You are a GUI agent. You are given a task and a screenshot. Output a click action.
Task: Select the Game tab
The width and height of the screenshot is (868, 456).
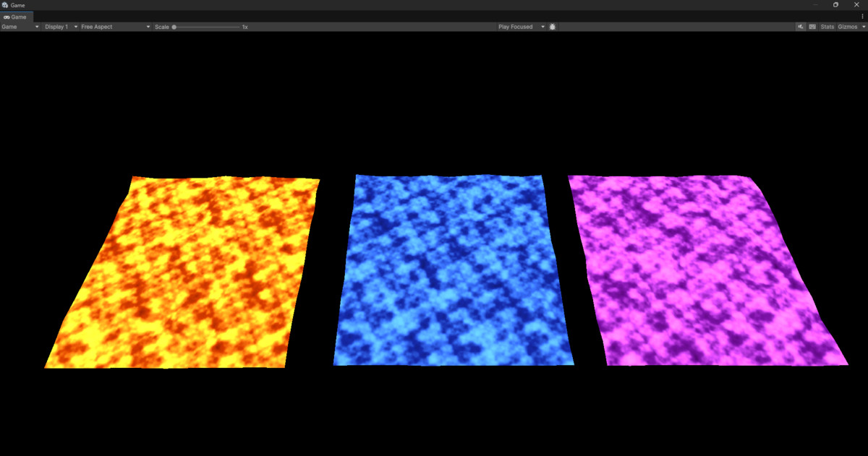[x=15, y=17]
